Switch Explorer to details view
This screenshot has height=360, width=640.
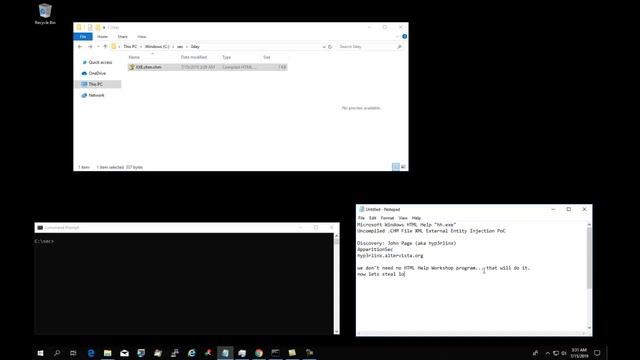396,167
